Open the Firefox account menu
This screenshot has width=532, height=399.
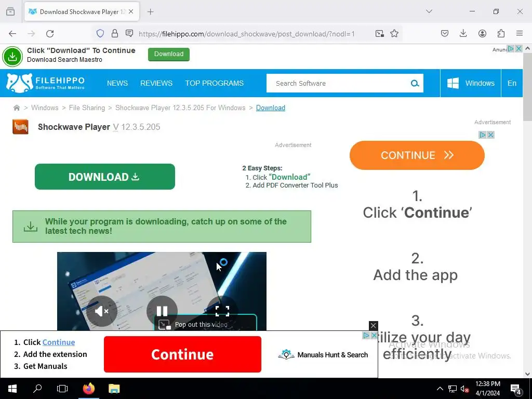coord(482,33)
